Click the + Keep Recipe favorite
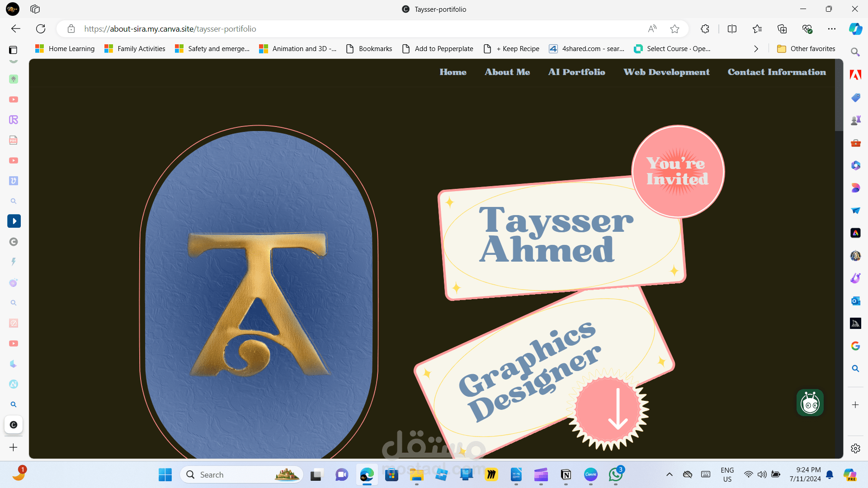This screenshot has width=868, height=488. pyautogui.click(x=511, y=49)
